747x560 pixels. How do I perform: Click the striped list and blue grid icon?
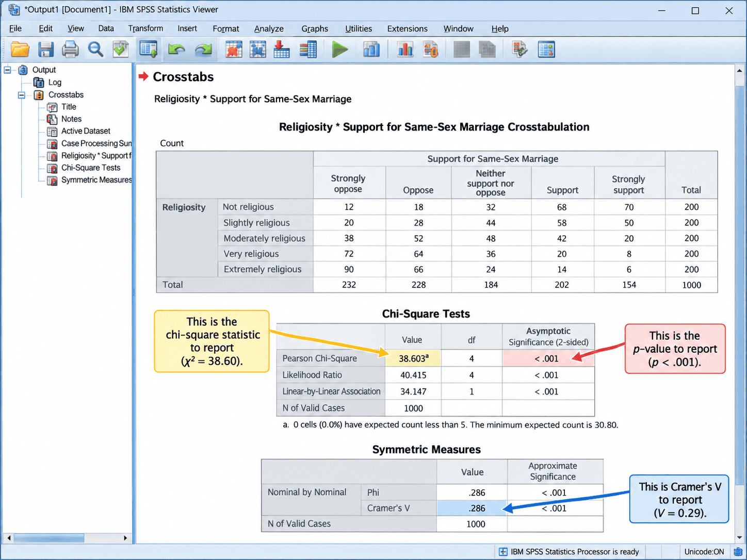(308, 50)
